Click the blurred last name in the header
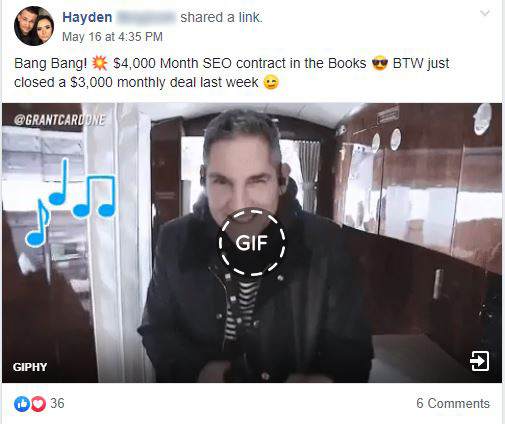The height and width of the screenshot is (424, 505). 146,17
